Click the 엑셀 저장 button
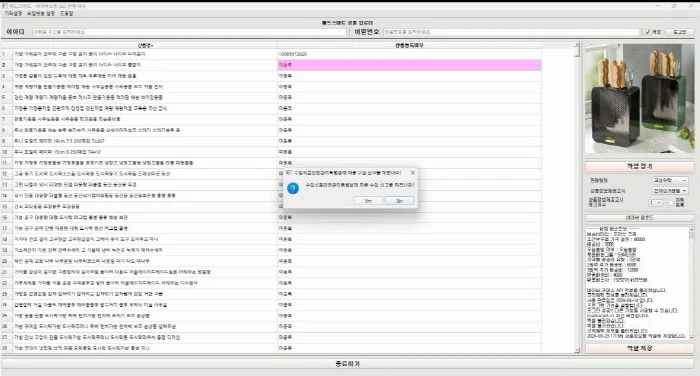Viewport: 700px width, 376px height. 640,348
